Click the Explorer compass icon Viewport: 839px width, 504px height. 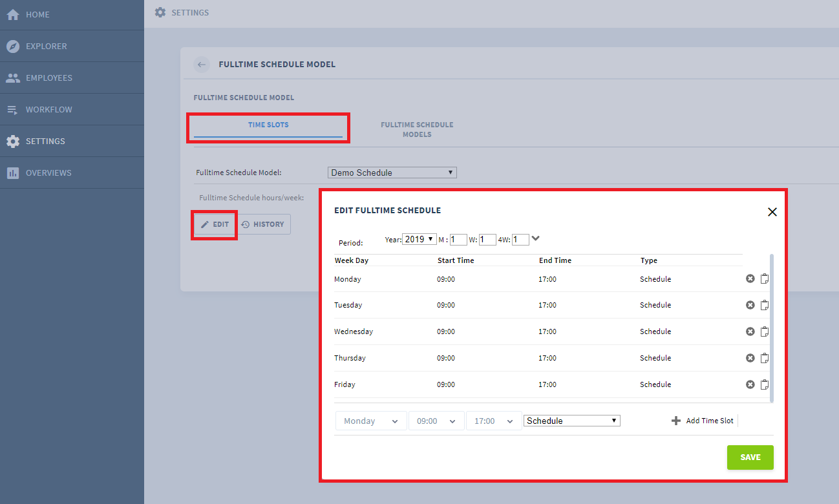[12, 46]
